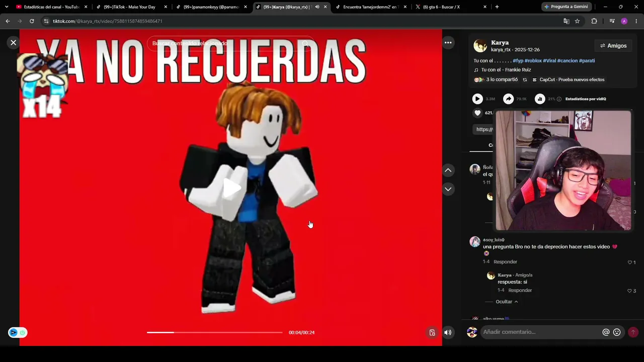Viewport: 644px width, 362px height.
Task: Open the Chrome profile avatar
Action: tap(624, 21)
